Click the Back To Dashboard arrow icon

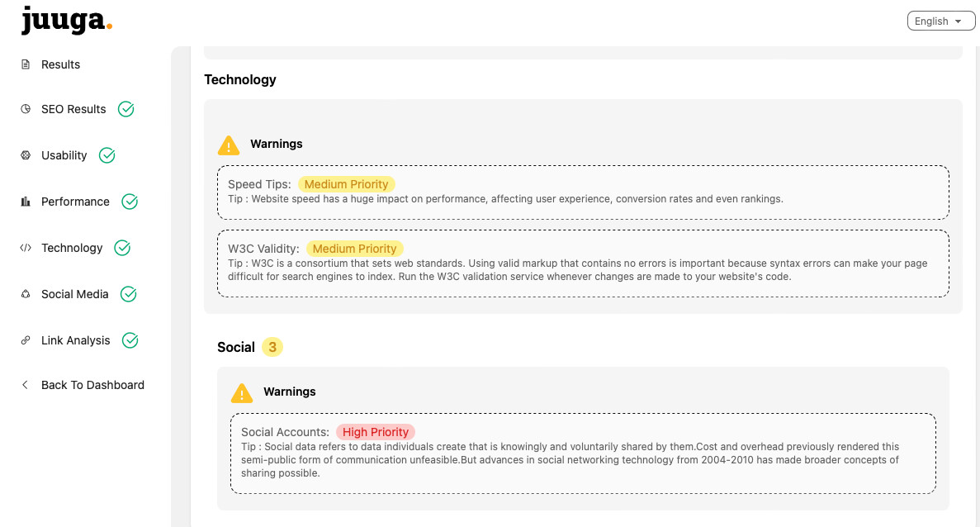tap(26, 385)
